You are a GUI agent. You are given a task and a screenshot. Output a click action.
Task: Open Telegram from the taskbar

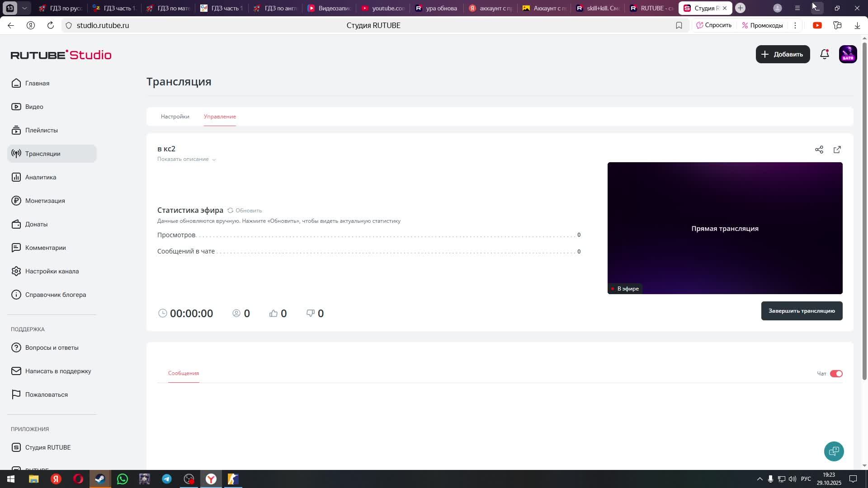[x=167, y=479]
